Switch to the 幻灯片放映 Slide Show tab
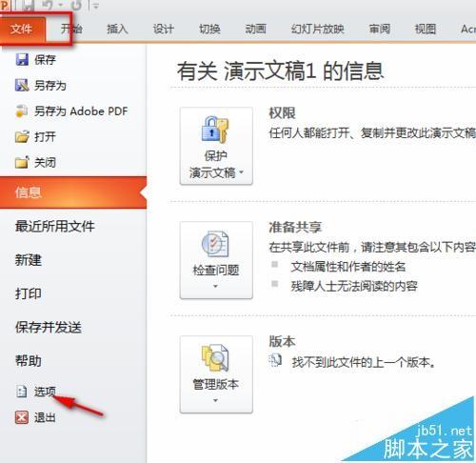The image size is (476, 463). click(x=318, y=30)
